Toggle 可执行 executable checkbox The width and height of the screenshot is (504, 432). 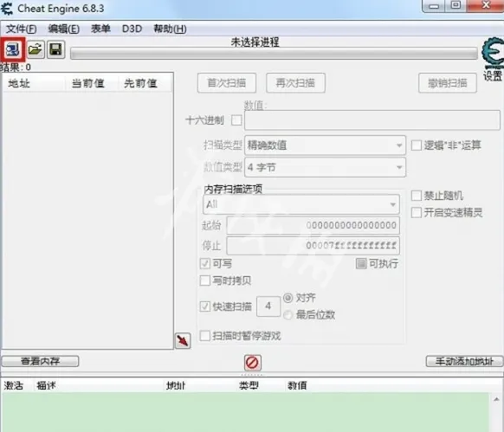tap(361, 263)
